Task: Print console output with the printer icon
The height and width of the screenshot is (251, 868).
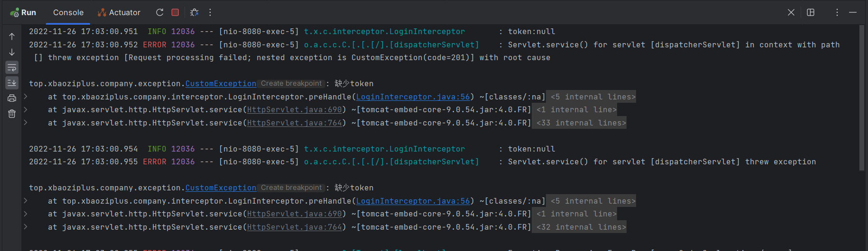Action: [12, 98]
